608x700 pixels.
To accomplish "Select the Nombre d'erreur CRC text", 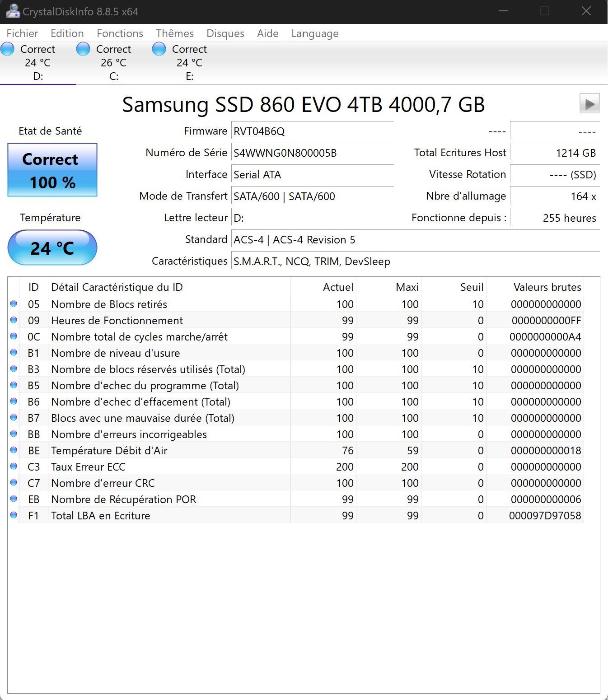I will click(103, 483).
